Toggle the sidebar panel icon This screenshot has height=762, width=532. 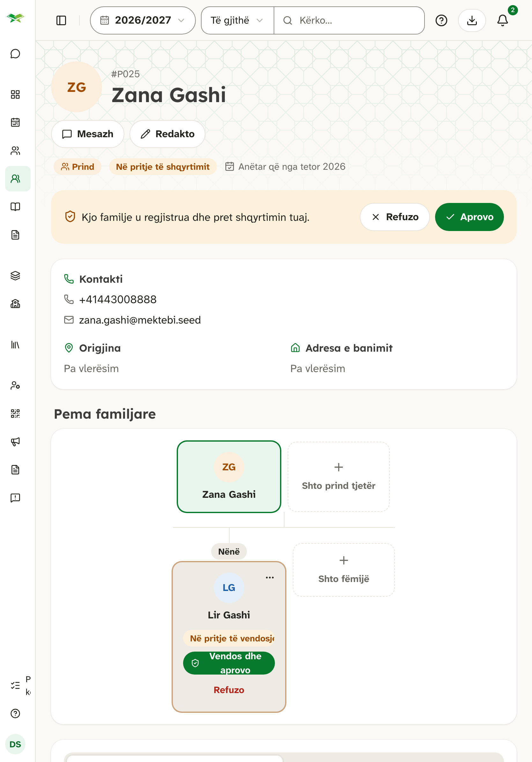61,20
